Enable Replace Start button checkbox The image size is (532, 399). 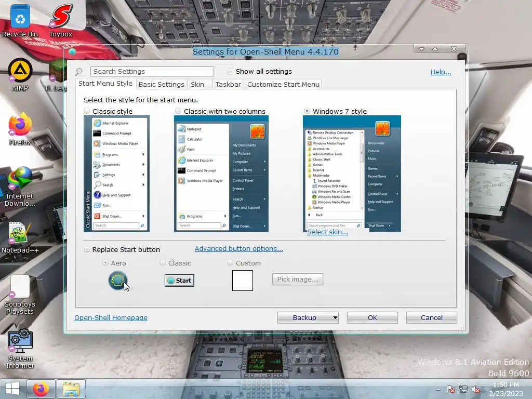click(x=87, y=250)
